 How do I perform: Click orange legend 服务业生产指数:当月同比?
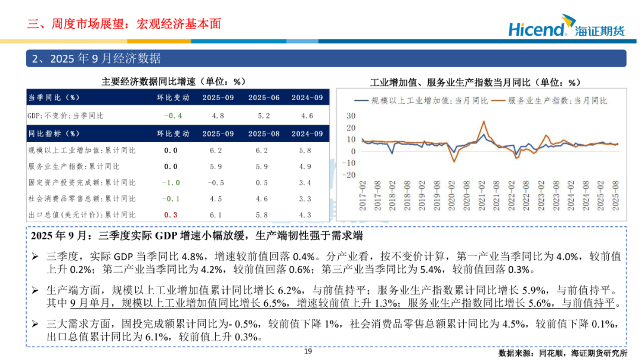(550, 101)
